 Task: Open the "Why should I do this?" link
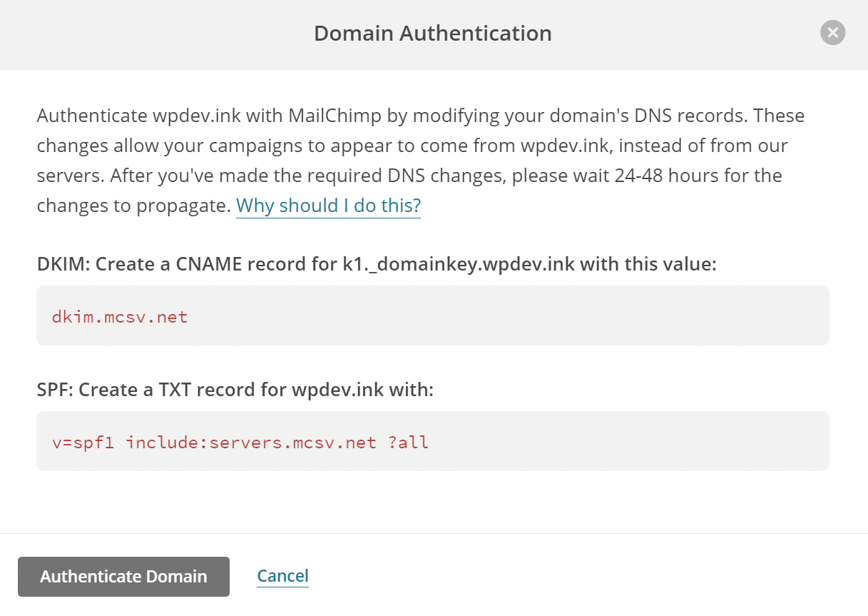pyautogui.click(x=328, y=206)
